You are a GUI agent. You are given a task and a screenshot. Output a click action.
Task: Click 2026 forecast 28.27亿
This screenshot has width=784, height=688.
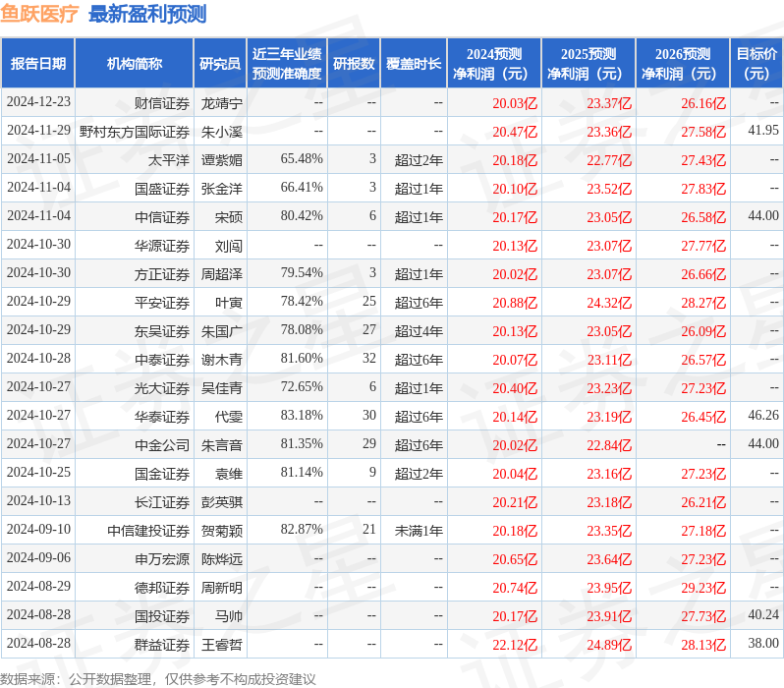pyautogui.click(x=703, y=304)
